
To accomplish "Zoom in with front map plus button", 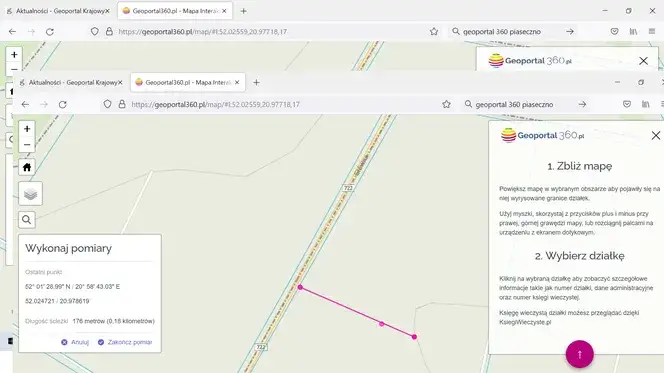I will [x=27, y=129].
